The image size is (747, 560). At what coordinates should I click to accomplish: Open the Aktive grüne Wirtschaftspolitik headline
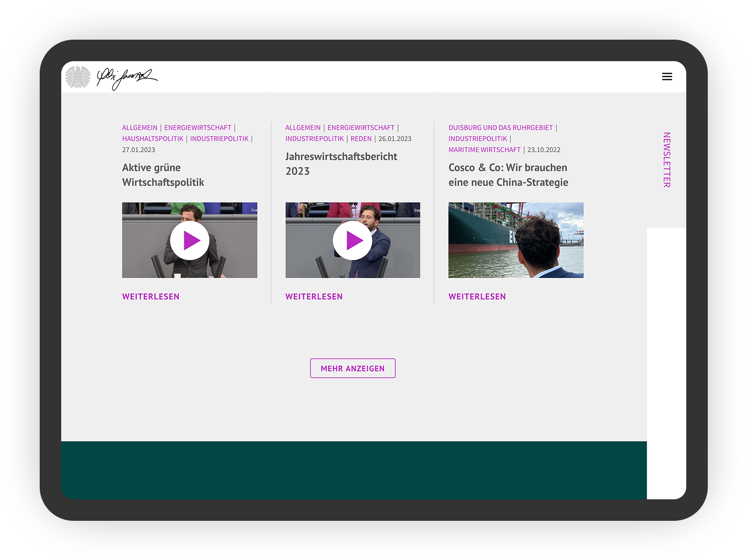(163, 175)
